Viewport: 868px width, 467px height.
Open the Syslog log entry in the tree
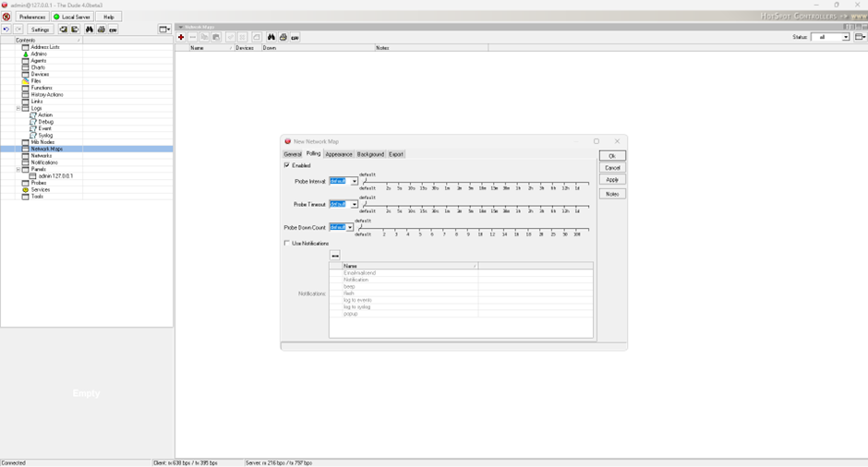click(x=45, y=136)
